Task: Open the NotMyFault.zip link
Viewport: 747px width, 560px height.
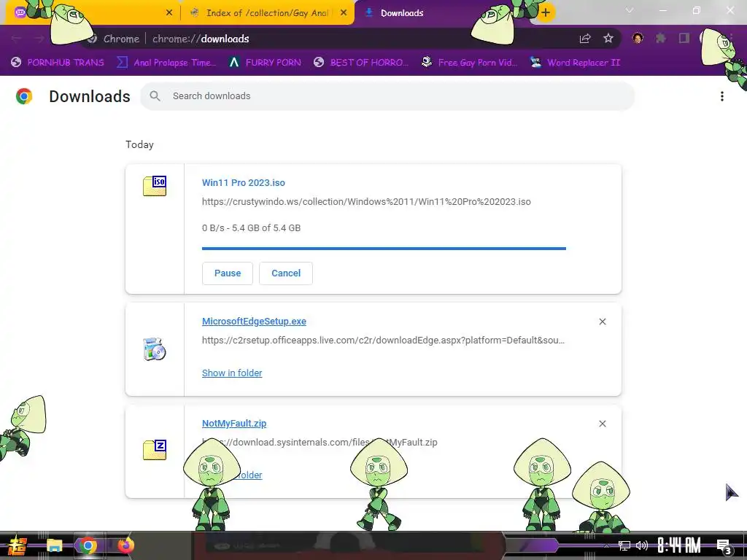Action: point(234,424)
